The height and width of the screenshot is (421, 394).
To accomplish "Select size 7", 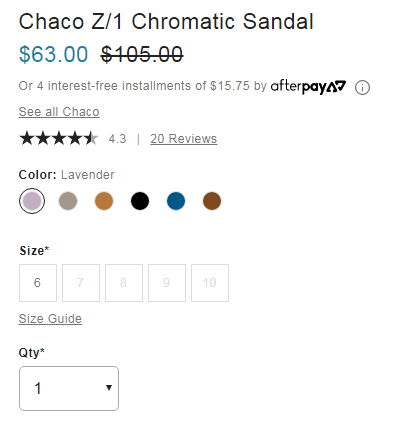I will [x=81, y=283].
